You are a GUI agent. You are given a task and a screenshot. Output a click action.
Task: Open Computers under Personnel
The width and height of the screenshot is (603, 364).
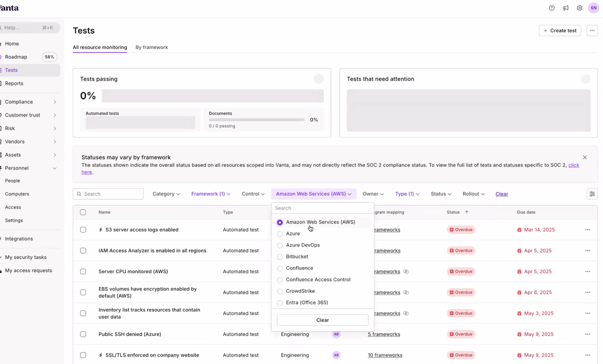(x=17, y=194)
